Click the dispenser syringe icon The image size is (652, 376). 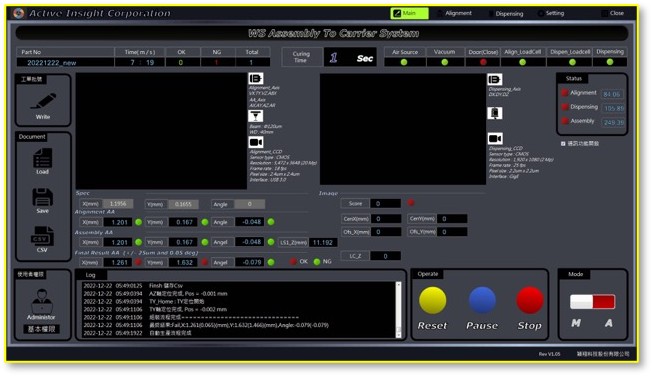click(x=495, y=113)
